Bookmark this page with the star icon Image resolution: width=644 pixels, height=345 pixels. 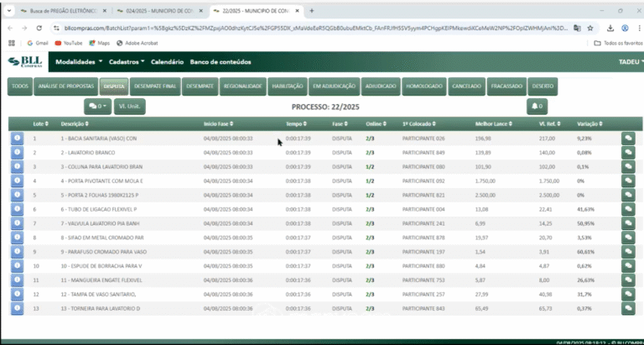(590, 28)
